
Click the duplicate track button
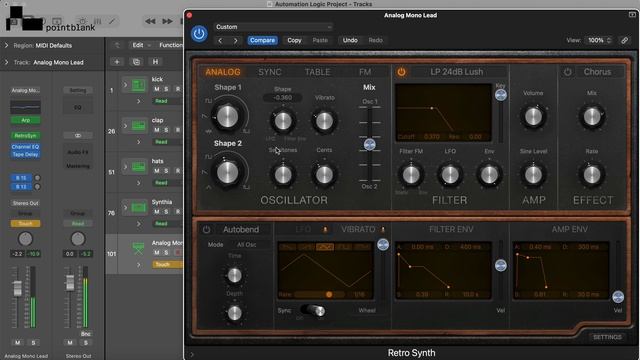pyautogui.click(x=136, y=62)
